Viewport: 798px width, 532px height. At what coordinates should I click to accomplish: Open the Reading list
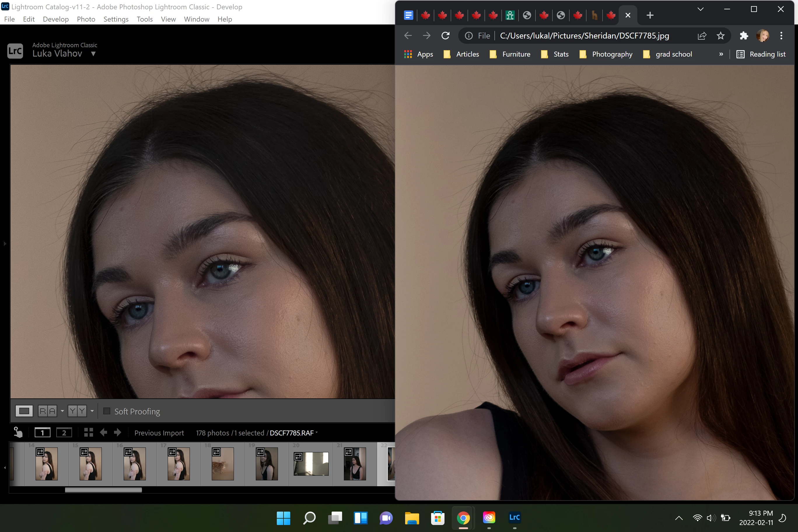761,54
